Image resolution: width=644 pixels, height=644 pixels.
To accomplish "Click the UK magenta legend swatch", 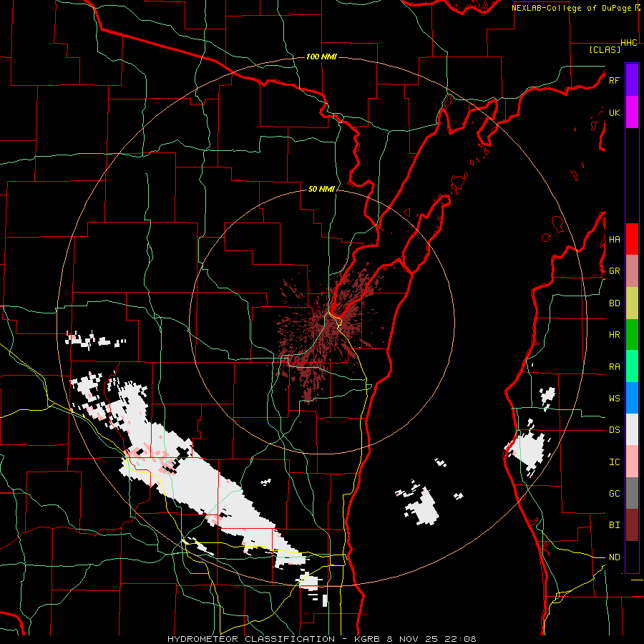I will click(x=632, y=112).
